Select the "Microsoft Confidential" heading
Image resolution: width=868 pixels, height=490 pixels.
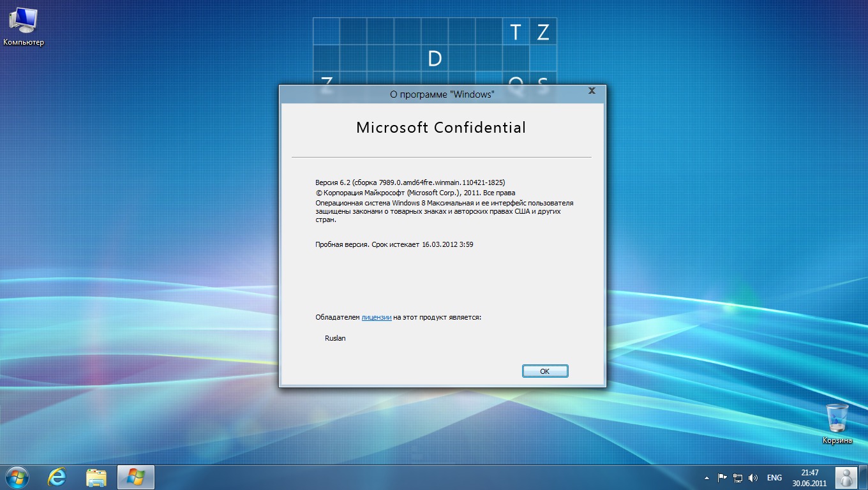[441, 128]
